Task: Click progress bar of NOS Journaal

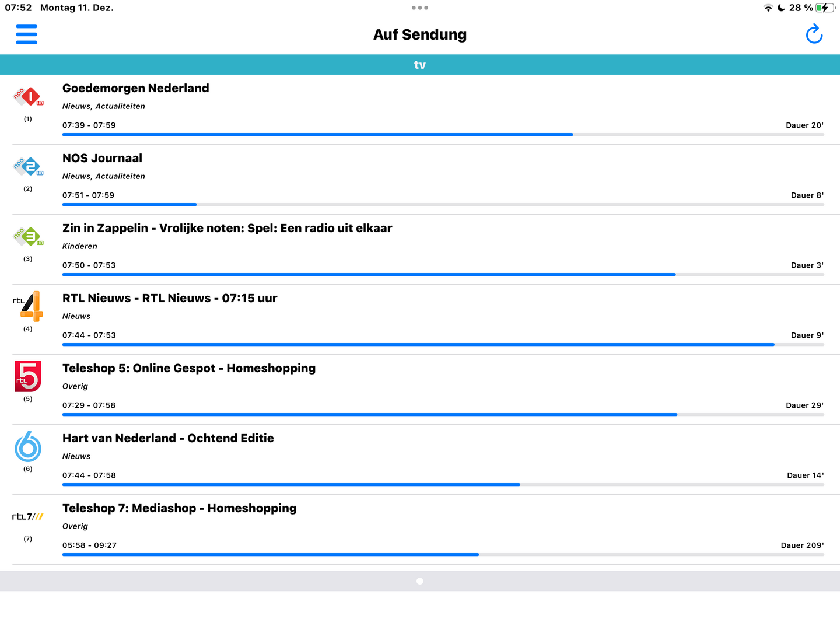Action: point(443,205)
